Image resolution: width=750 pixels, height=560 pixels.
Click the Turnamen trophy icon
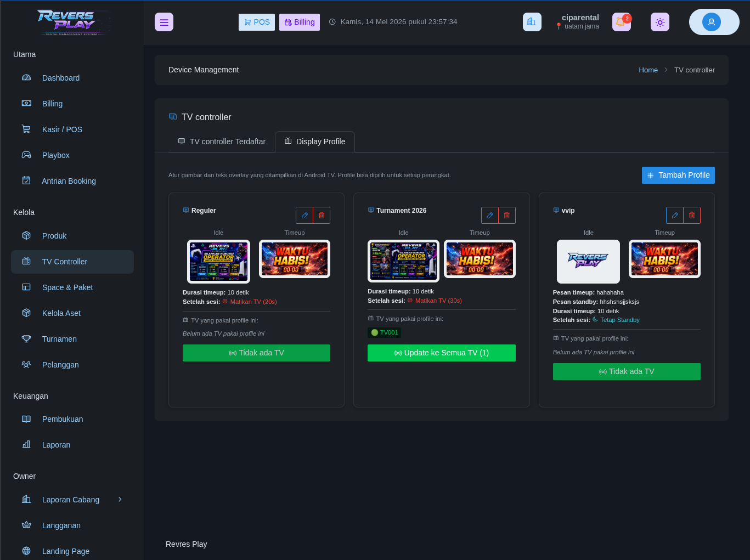tap(26, 338)
